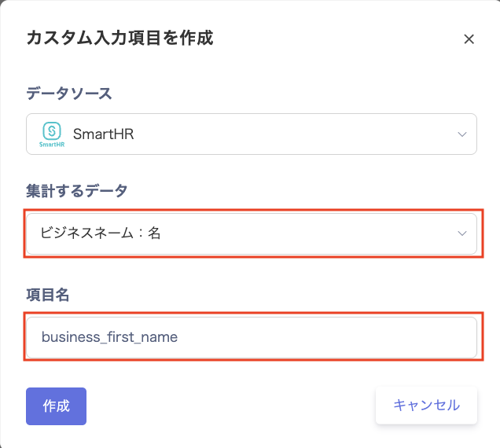Close the カスタム入力項目を作成 dialog with the X

469,39
